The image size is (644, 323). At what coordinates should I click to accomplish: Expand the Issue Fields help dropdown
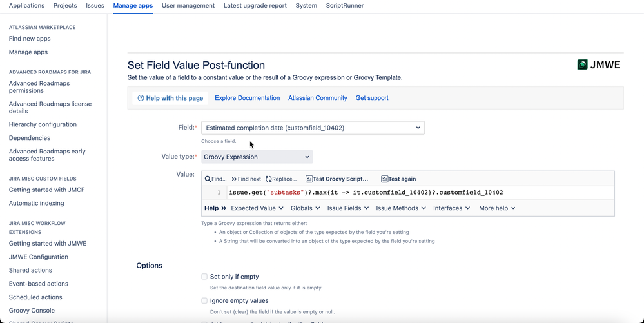(347, 208)
